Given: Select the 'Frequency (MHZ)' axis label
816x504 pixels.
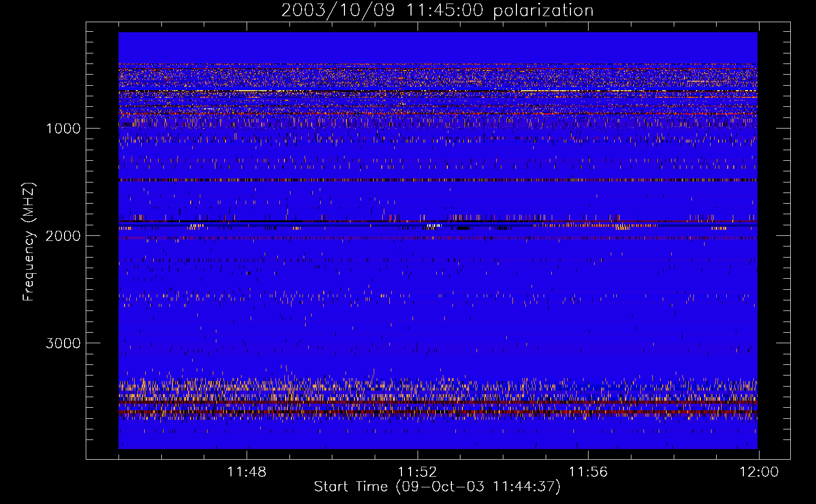Looking at the screenshot, I should point(29,242).
